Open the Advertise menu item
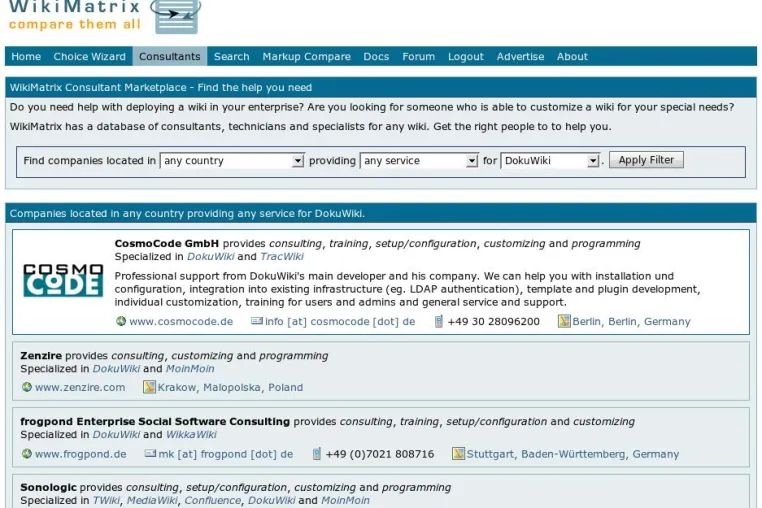This screenshot has width=762, height=508. [x=520, y=56]
